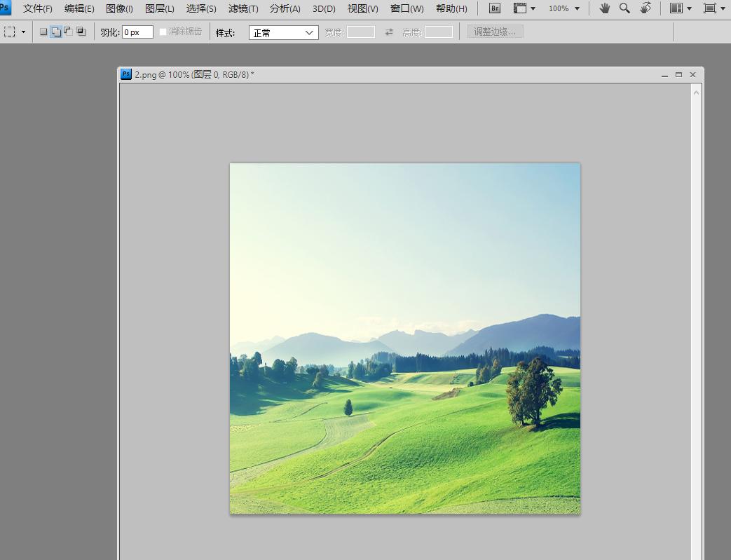Click the Arrange Documents icon
Viewport: 731px width, 560px height.
(x=676, y=8)
